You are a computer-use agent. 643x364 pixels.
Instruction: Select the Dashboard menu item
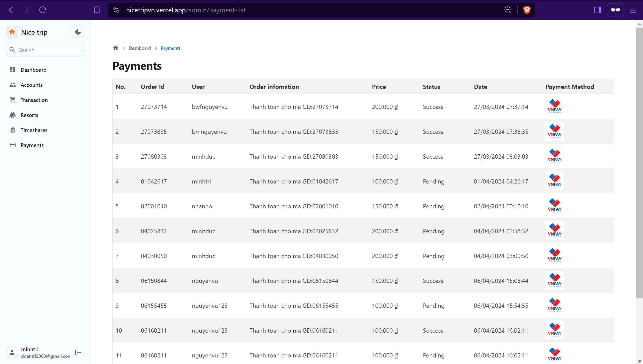pyautogui.click(x=33, y=69)
